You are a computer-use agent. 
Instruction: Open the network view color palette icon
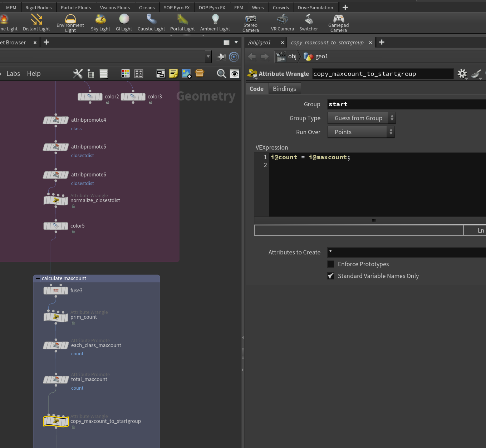pos(126,74)
